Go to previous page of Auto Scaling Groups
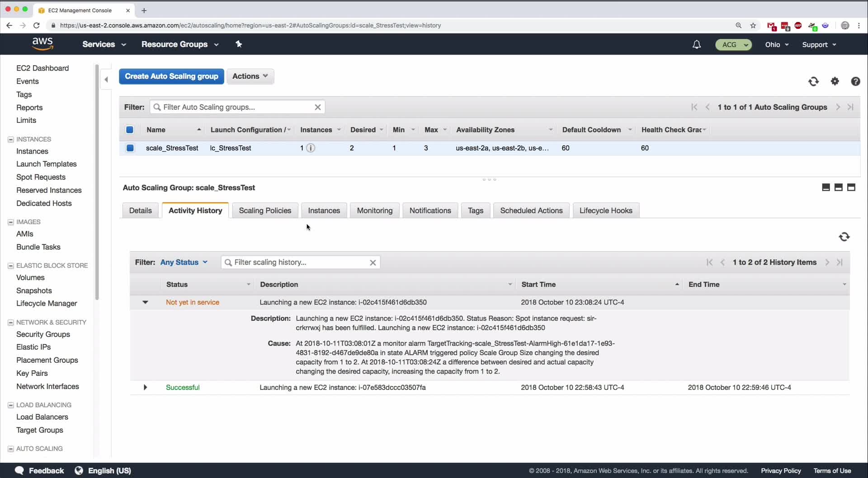 (708, 107)
